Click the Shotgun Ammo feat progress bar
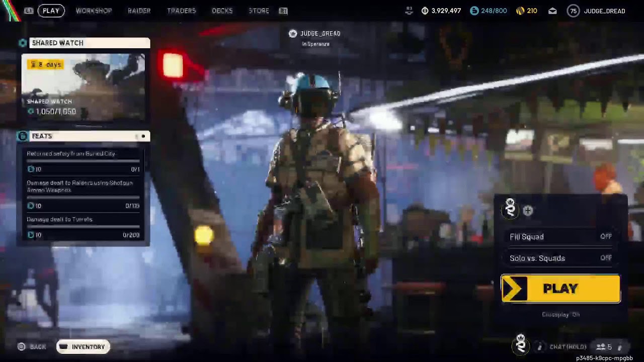This screenshot has width=644, height=362. (x=83, y=198)
